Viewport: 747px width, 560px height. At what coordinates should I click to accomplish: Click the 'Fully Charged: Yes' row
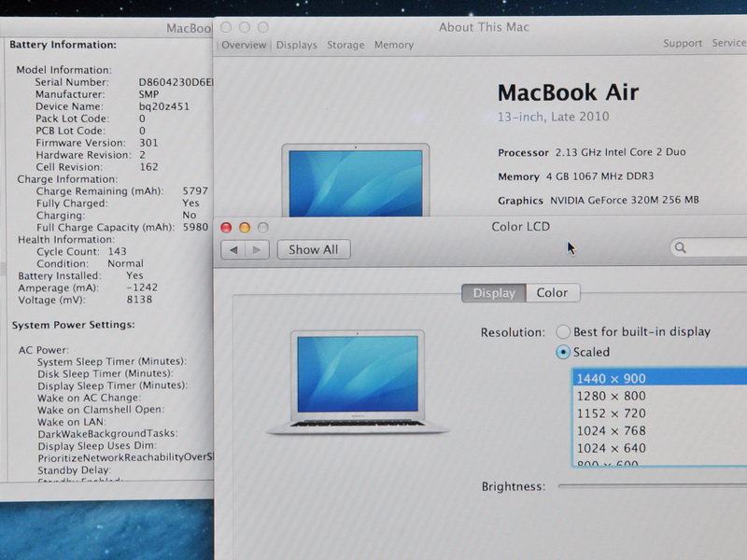[x=119, y=203]
